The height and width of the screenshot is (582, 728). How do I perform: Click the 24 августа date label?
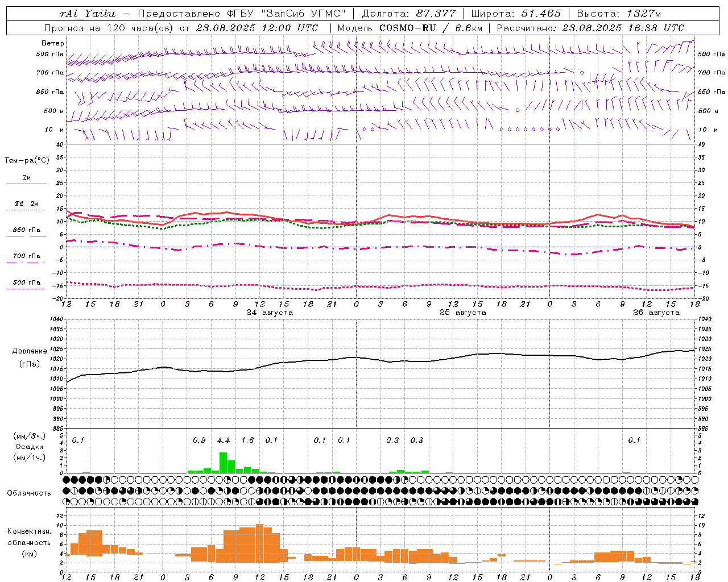(270, 313)
